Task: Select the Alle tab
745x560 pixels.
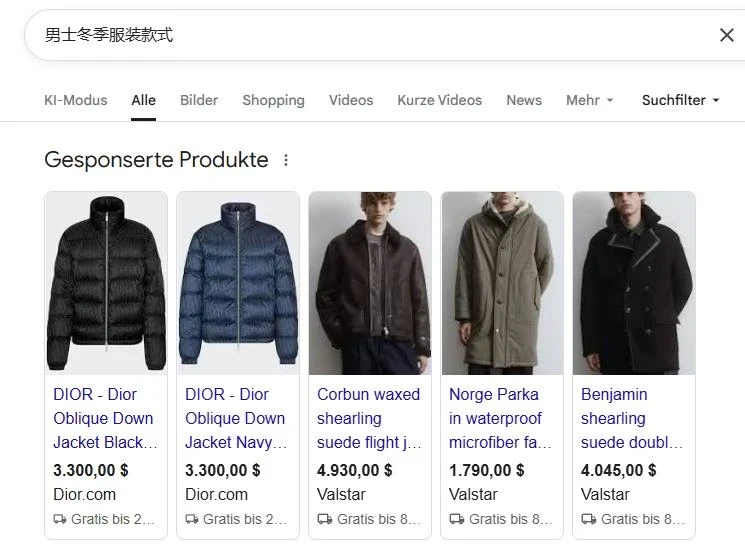Action: click(143, 100)
